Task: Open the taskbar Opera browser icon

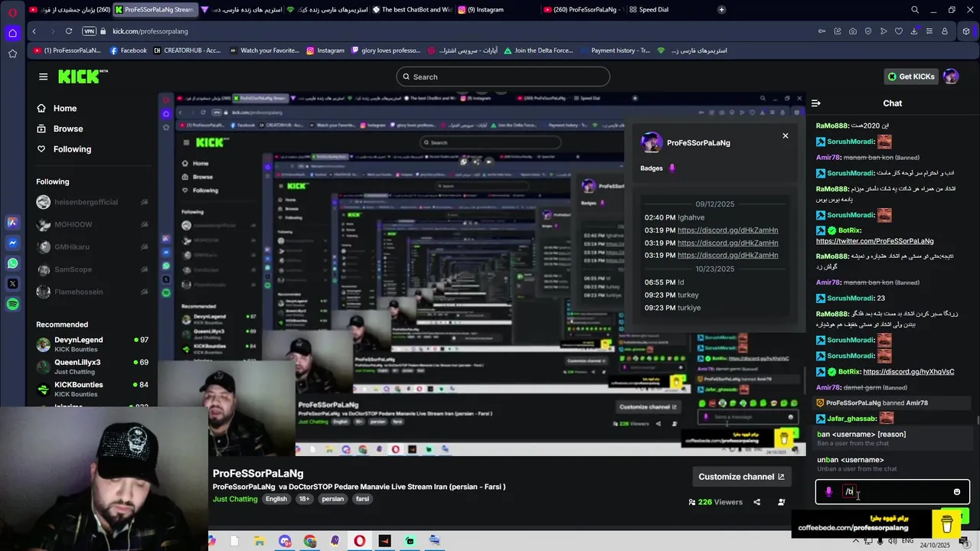Action: tap(359, 541)
